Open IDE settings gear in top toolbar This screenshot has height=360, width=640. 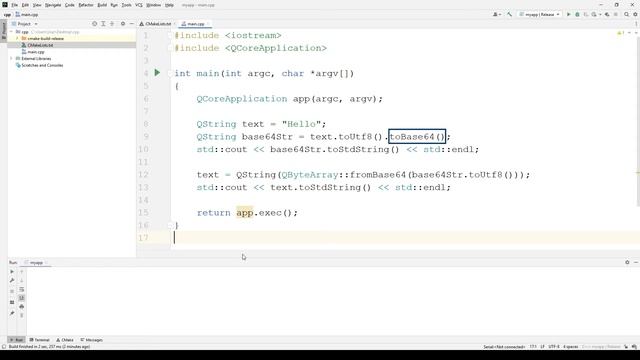point(635,15)
